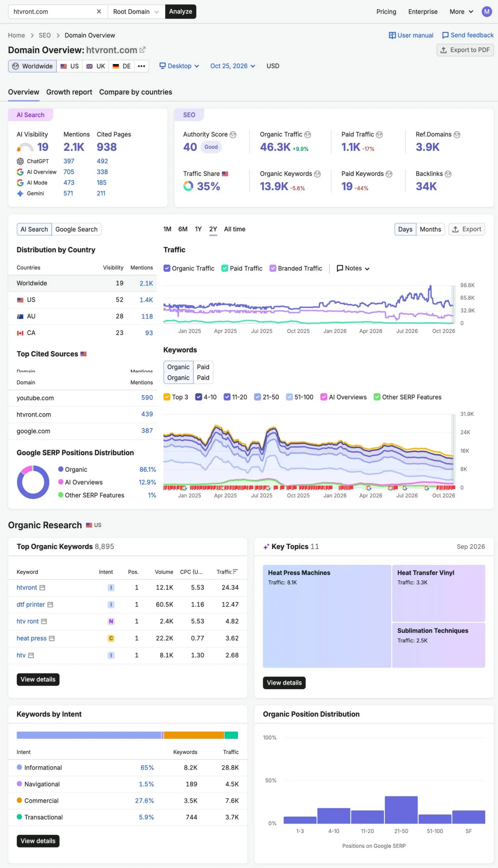
Task: Open the Oct 25, 2026 date picker
Action: (232, 66)
